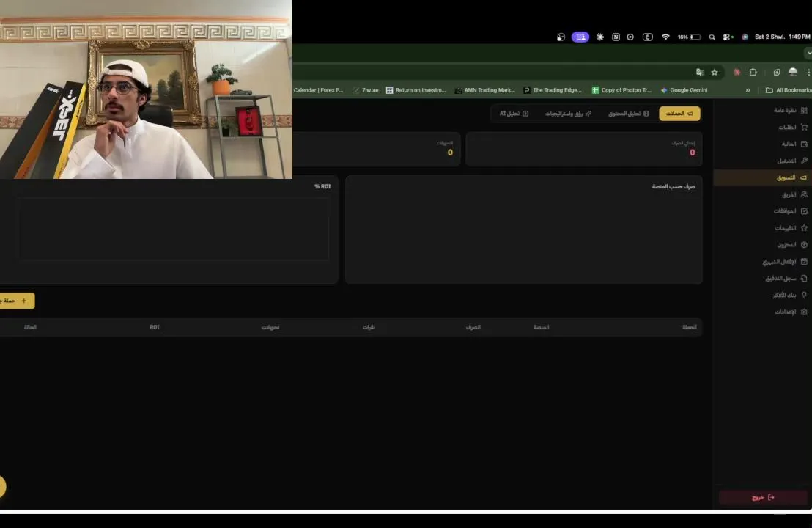Open the المالية finance wallet sidebar item

coord(794,144)
